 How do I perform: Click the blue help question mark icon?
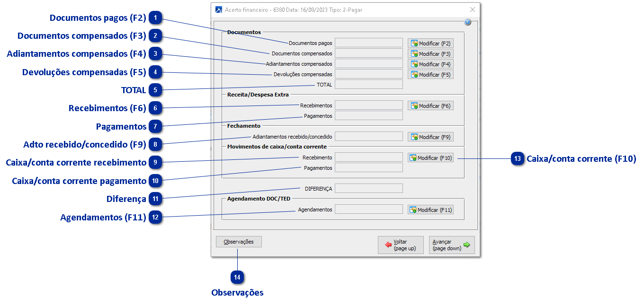[x=467, y=22]
